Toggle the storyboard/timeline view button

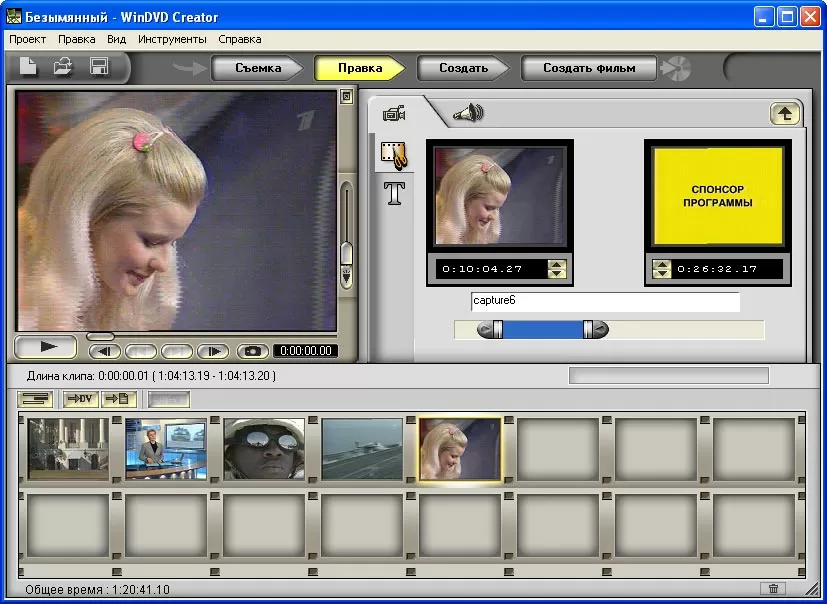(x=36, y=399)
